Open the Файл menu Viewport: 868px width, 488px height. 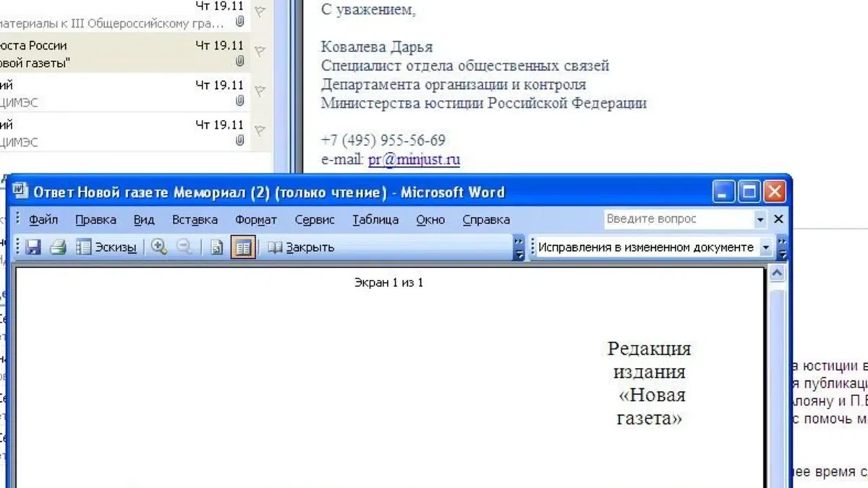coord(44,220)
